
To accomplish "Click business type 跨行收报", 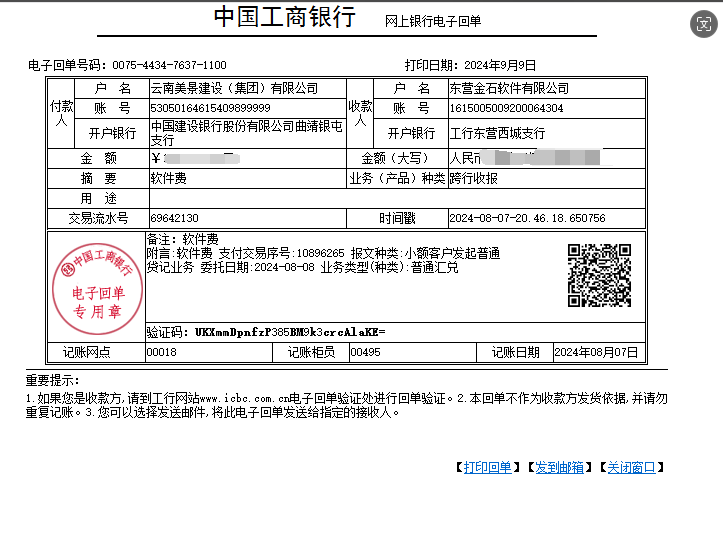I will (x=474, y=178).
